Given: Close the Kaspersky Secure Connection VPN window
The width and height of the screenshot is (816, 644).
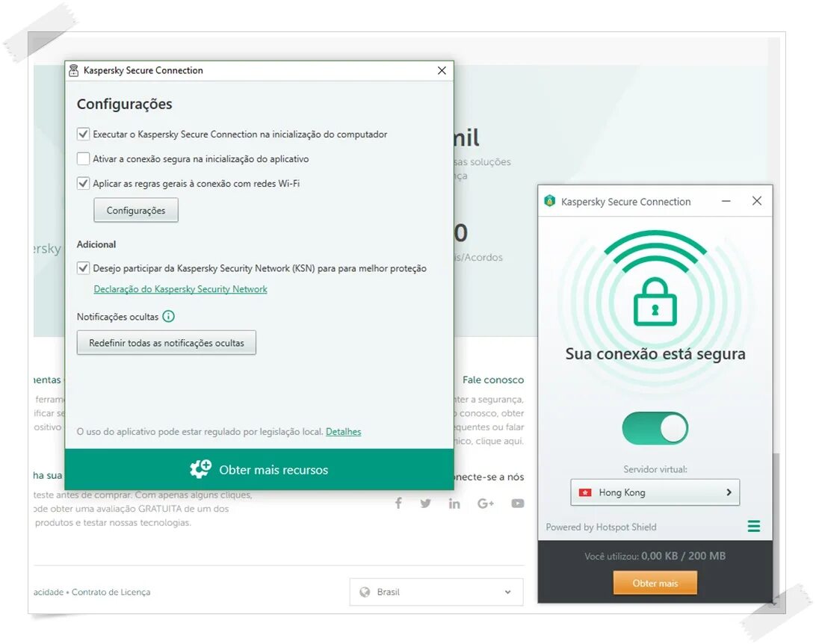Looking at the screenshot, I should [757, 201].
